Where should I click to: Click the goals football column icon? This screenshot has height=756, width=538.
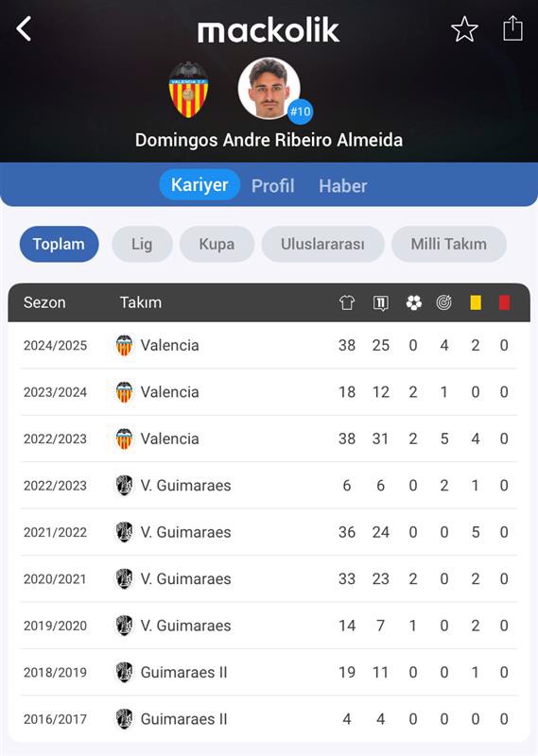click(413, 302)
